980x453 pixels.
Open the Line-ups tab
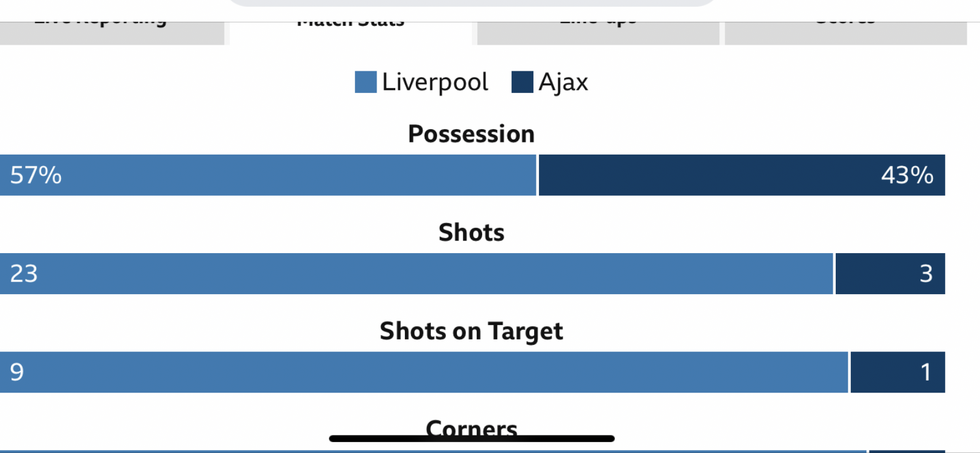point(598,33)
